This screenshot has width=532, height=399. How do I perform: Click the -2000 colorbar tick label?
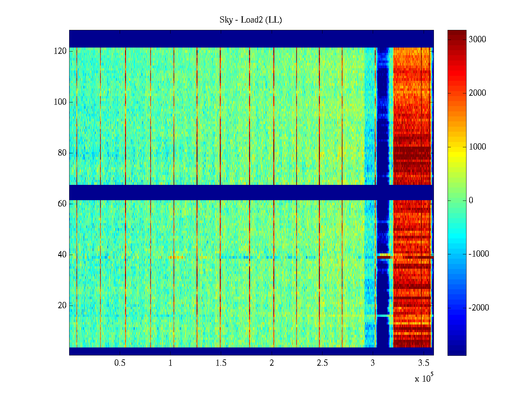pyautogui.click(x=478, y=308)
